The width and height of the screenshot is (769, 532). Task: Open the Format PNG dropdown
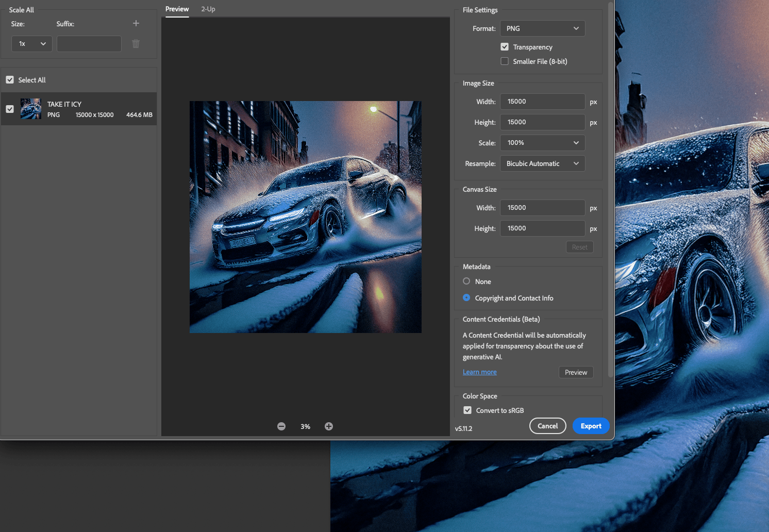coord(543,28)
